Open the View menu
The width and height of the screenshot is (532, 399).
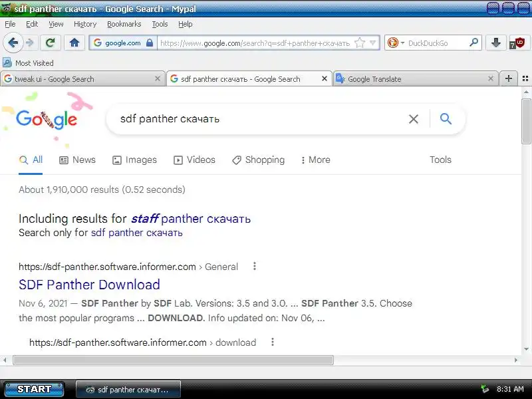tap(56, 24)
